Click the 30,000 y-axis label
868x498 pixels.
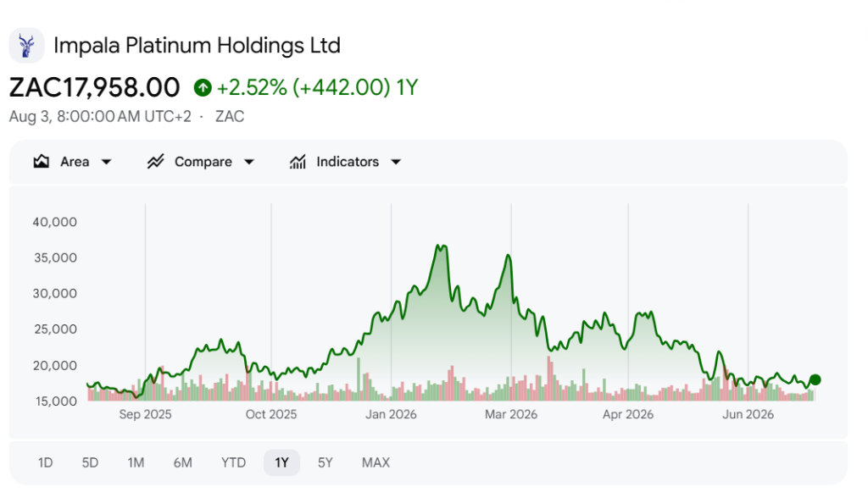point(55,293)
